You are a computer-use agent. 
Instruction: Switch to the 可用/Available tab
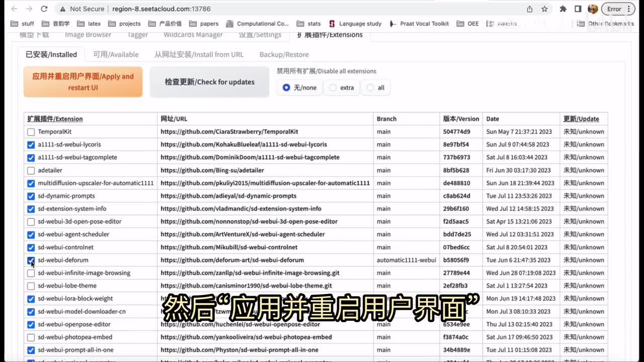click(116, 54)
